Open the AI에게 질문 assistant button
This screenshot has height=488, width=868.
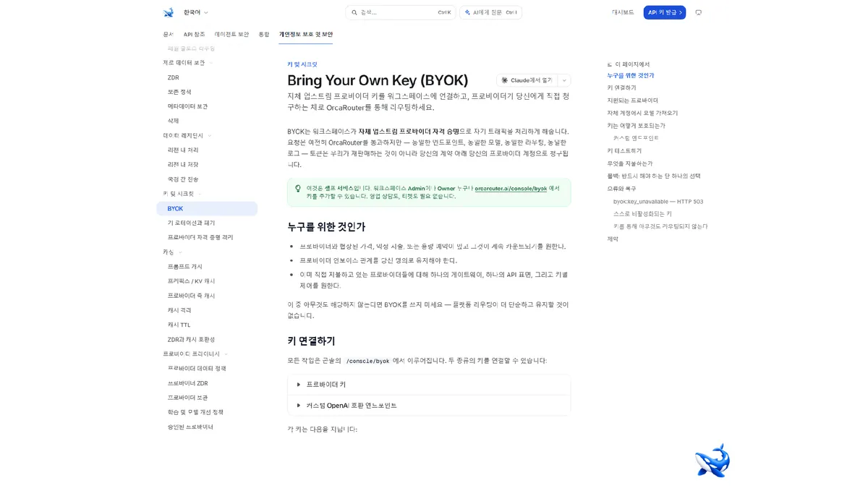pos(490,12)
